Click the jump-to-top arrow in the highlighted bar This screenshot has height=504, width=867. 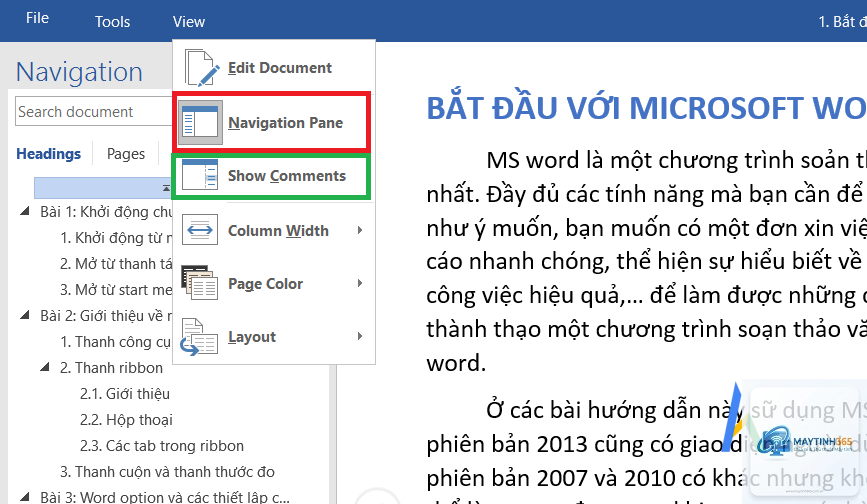(166, 188)
